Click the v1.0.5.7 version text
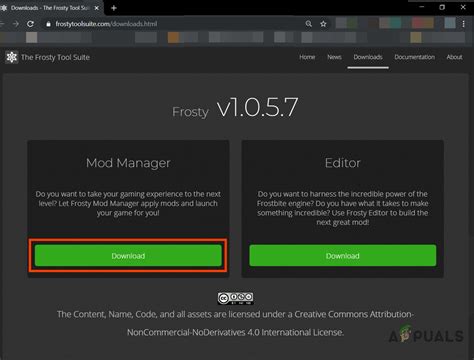Screen dimensions: 474x360 pos(257,108)
